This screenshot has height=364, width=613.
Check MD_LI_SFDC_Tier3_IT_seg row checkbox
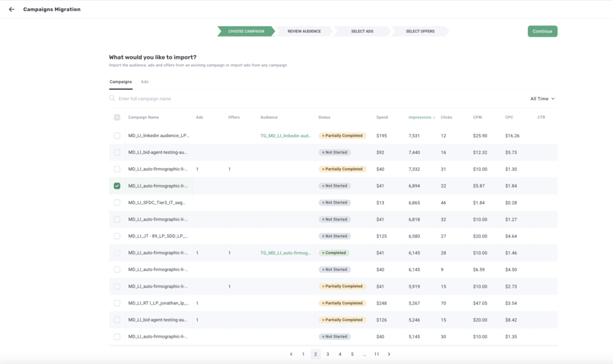117,202
